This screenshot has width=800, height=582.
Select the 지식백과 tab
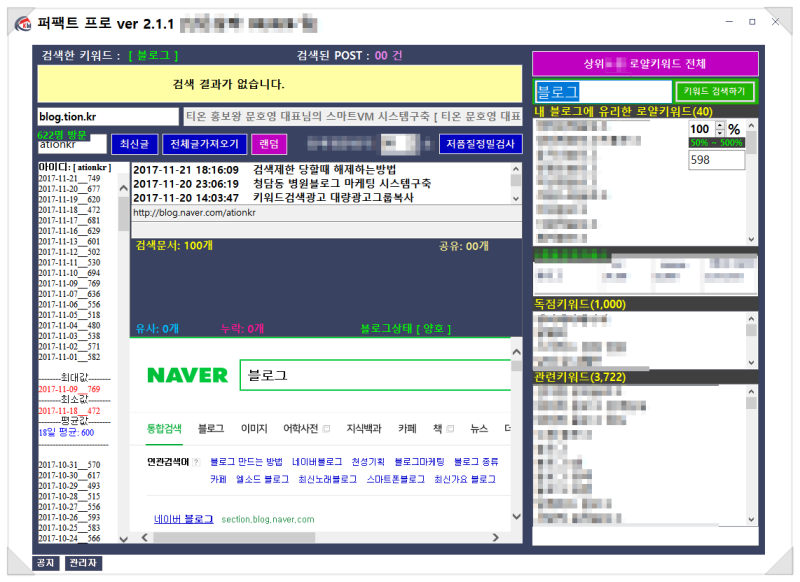pos(364,428)
